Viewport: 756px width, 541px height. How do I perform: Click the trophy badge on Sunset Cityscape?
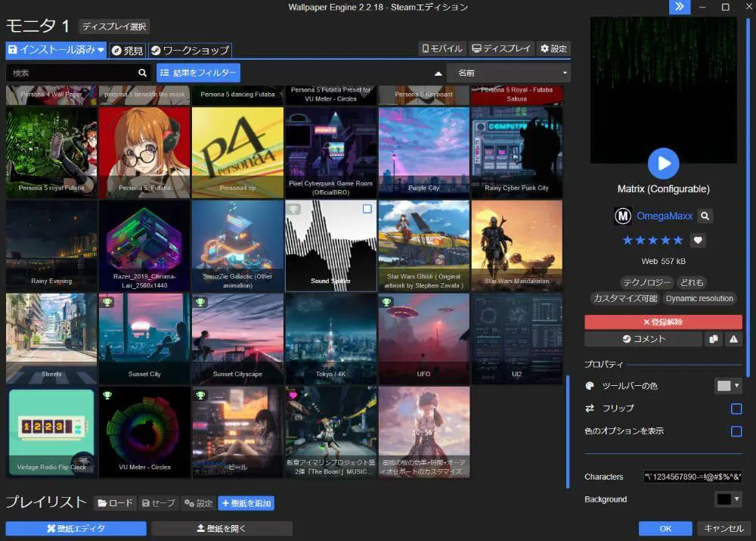200,302
